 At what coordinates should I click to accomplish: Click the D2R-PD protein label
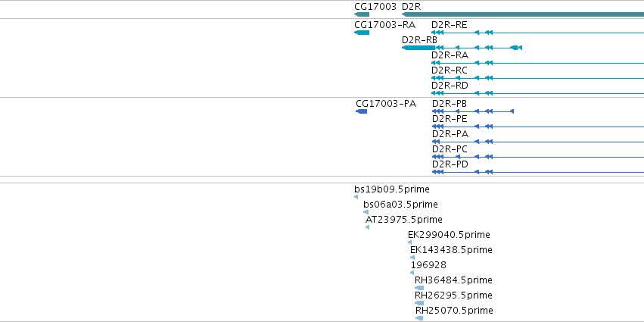click(450, 164)
